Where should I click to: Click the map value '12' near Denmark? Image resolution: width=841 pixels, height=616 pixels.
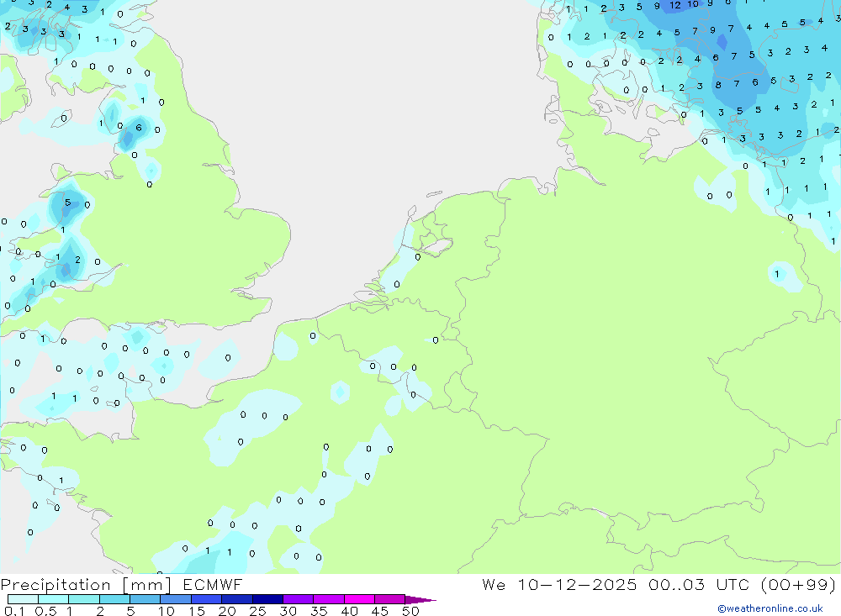674,5
